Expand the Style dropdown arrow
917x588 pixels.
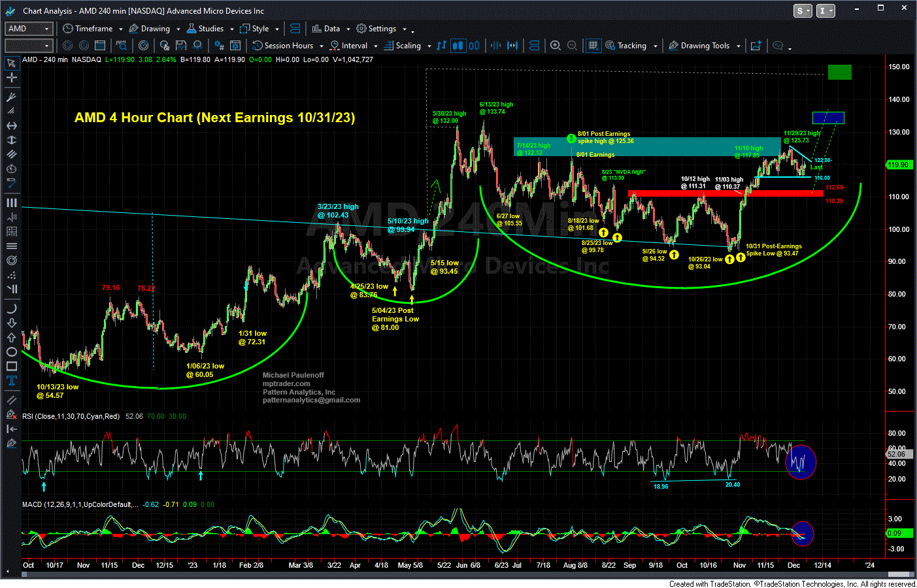coord(277,29)
